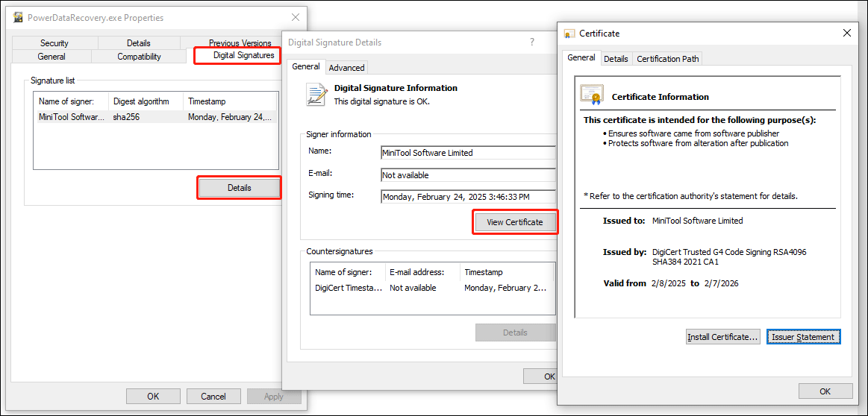Click the valid-to date 2/7/2026
This screenshot has width=868, height=416.
pyautogui.click(x=721, y=283)
